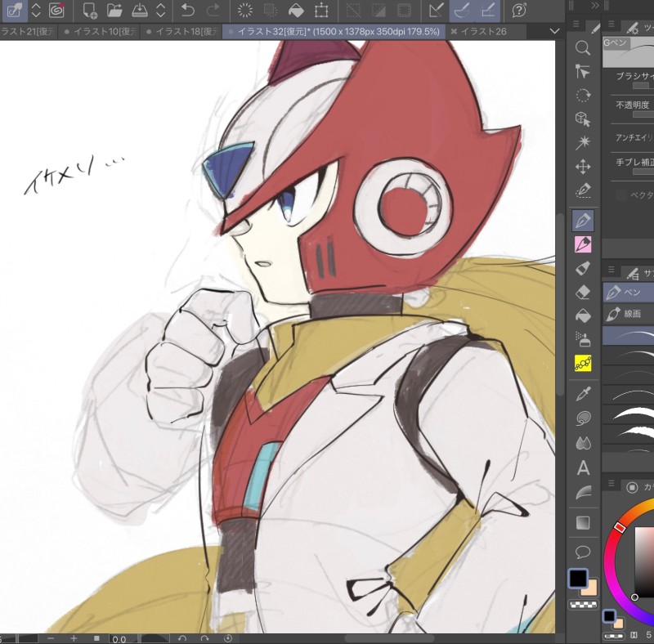Open the 線画 sub tool group
Viewport: 654px width, 644px height.
coord(628,314)
